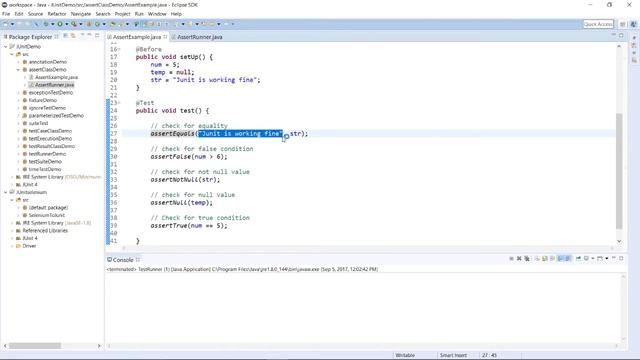Collapse all in Package Explorer toolbar

click(x=65, y=36)
